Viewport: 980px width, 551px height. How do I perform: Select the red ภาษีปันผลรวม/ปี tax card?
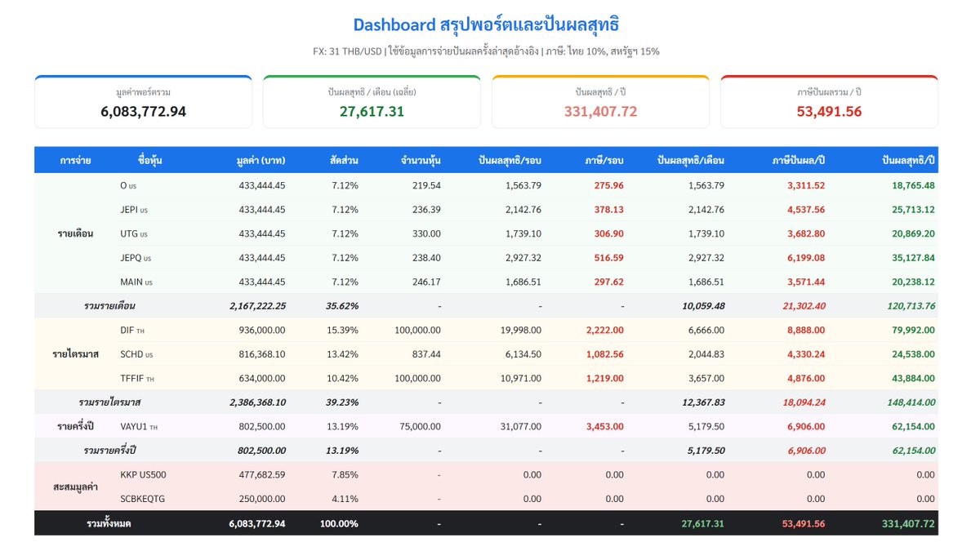tap(829, 102)
